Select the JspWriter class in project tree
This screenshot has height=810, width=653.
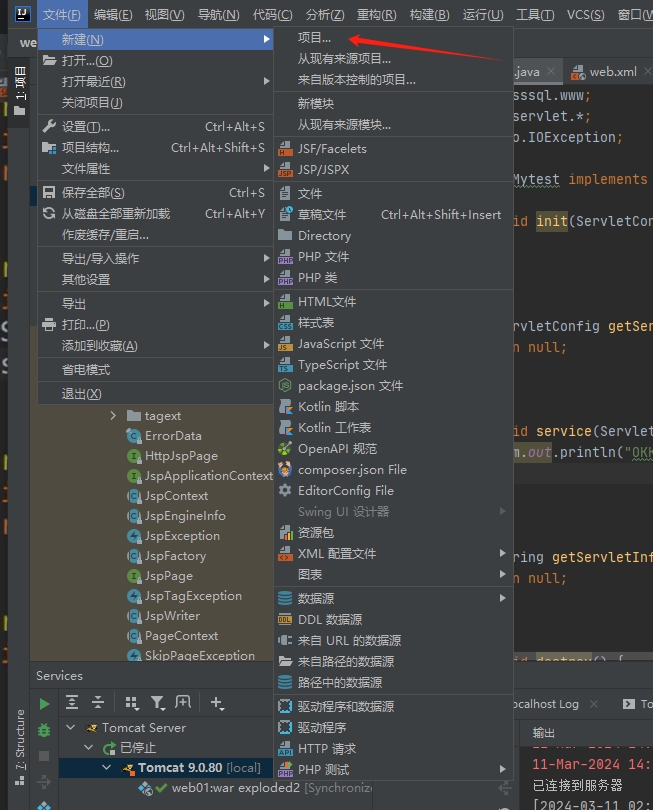(172, 616)
